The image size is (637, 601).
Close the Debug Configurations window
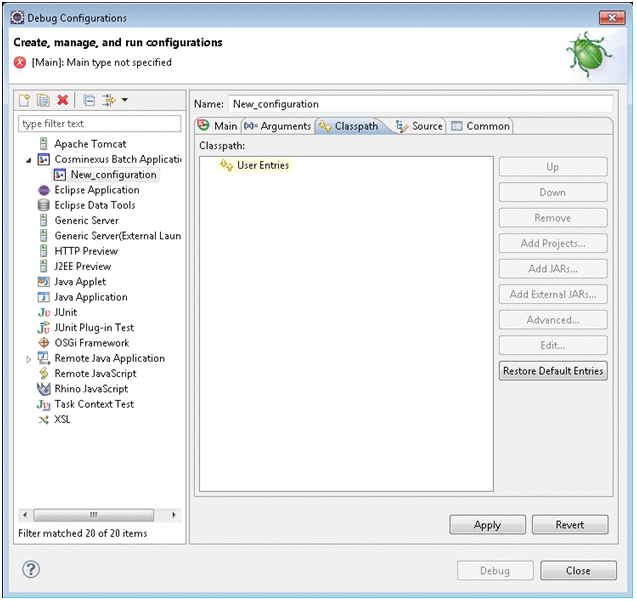[x=612, y=18]
